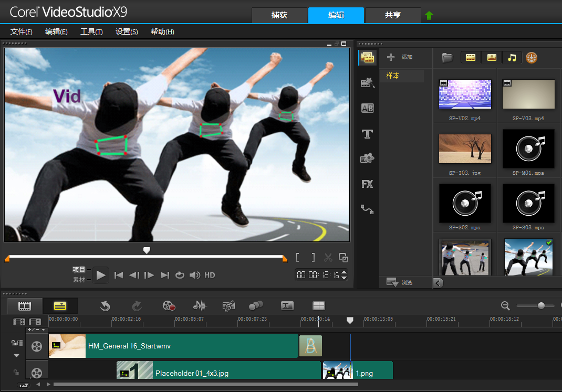Click the 添加 button to add folder
The height and width of the screenshot is (392, 562).
400,57
